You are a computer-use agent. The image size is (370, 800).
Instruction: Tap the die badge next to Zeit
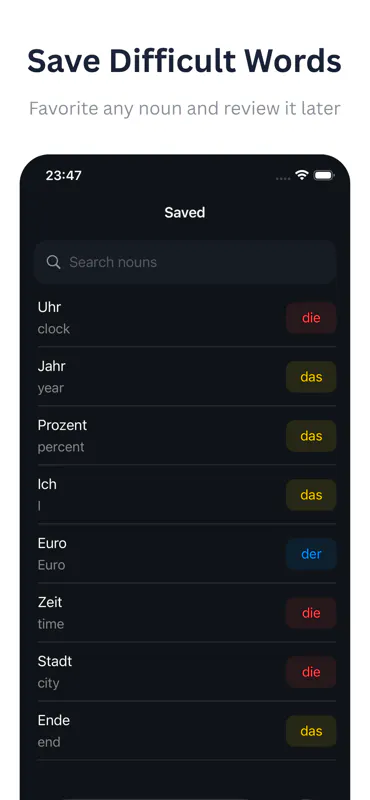pos(311,613)
